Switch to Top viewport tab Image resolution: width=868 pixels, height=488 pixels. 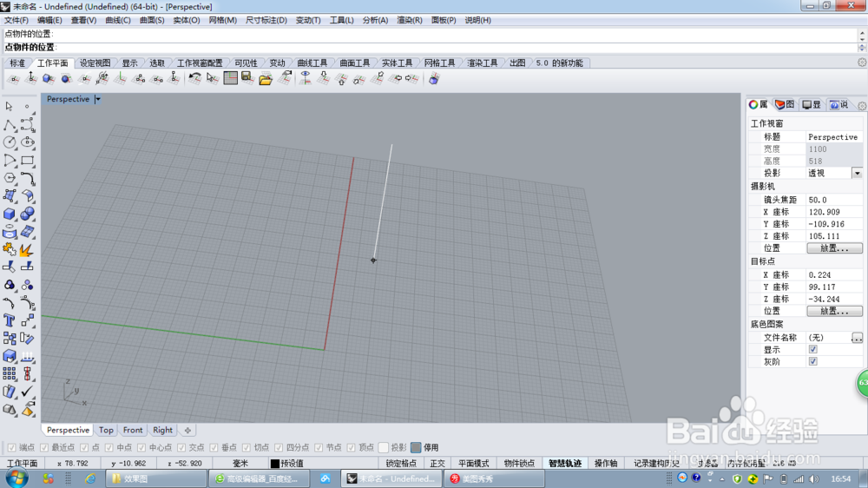106,430
